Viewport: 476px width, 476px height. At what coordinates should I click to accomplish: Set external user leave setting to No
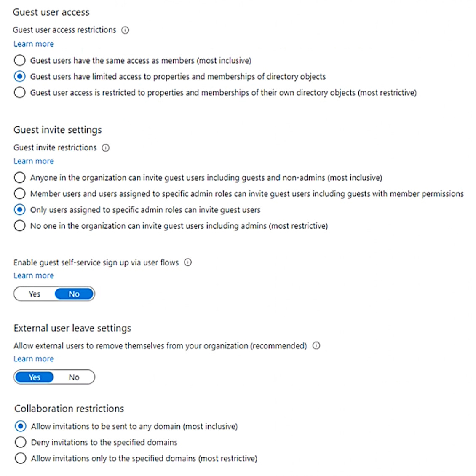(74, 377)
